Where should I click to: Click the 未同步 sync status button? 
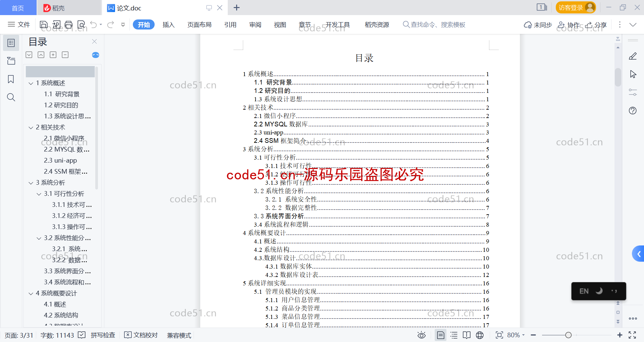[x=538, y=25]
